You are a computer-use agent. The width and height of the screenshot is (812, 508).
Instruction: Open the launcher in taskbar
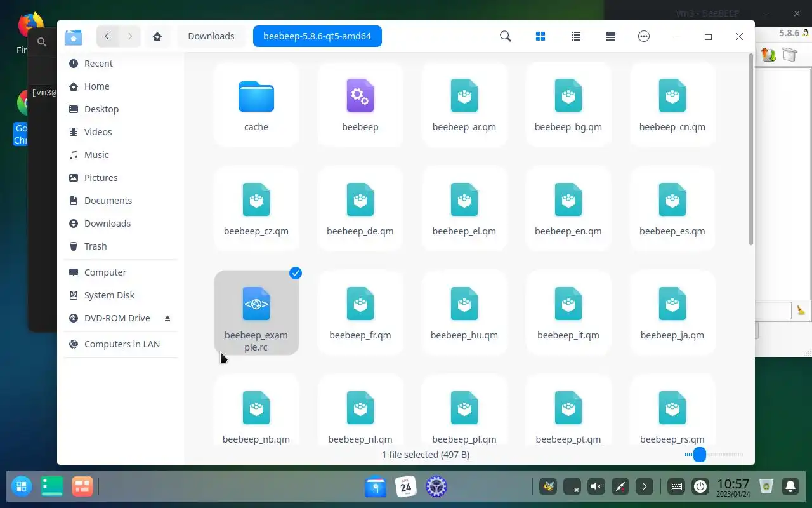(22, 487)
